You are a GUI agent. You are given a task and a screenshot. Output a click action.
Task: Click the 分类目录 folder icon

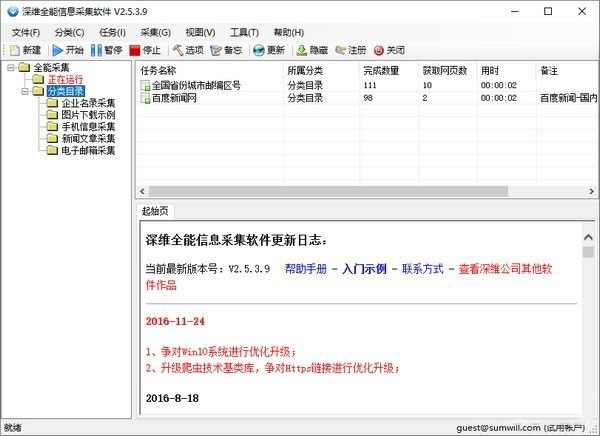pyautogui.click(x=38, y=91)
